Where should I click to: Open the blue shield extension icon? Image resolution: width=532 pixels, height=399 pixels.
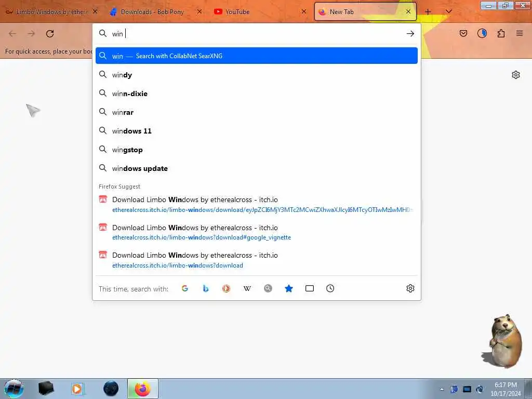(x=482, y=33)
